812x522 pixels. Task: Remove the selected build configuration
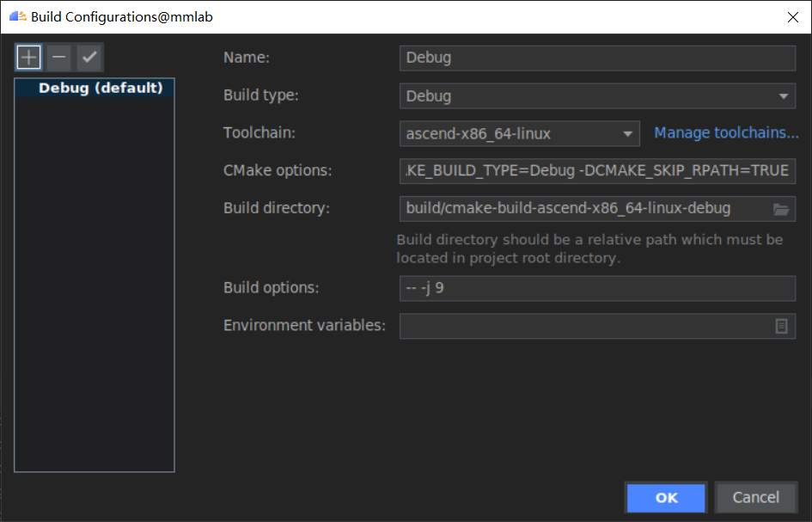[58, 58]
